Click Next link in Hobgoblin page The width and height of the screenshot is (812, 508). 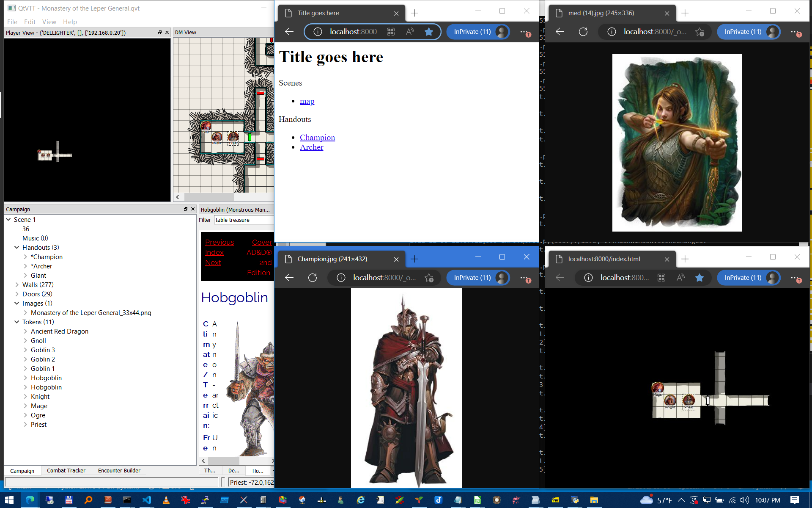(213, 262)
